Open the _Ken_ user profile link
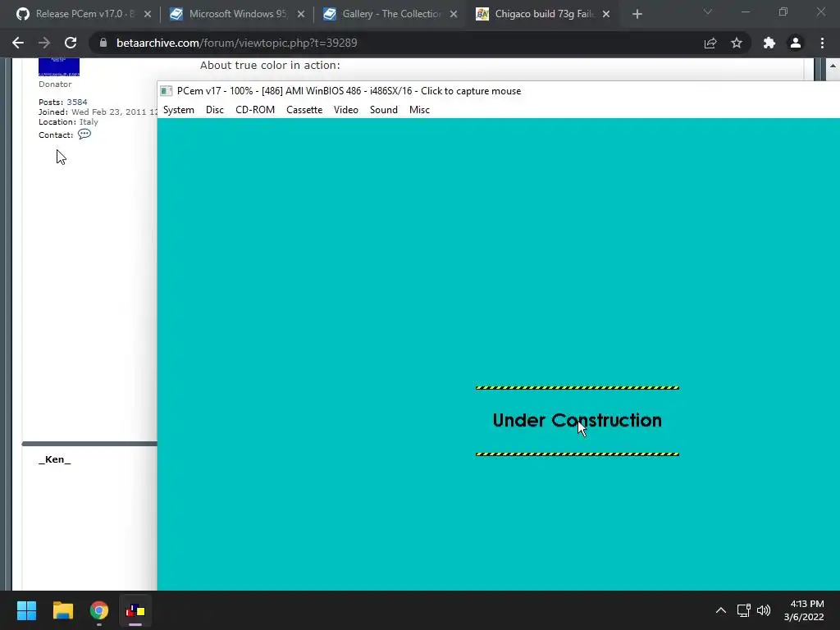 click(55, 459)
